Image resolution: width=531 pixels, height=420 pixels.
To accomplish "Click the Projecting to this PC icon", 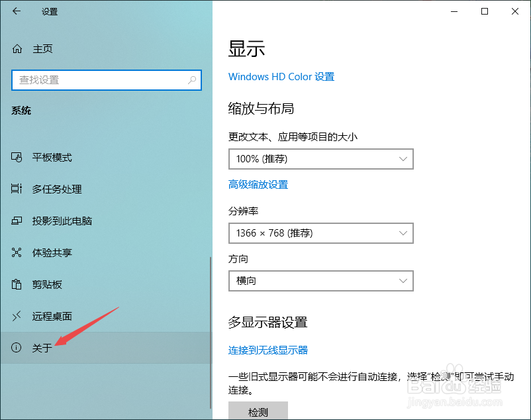I will (17, 221).
